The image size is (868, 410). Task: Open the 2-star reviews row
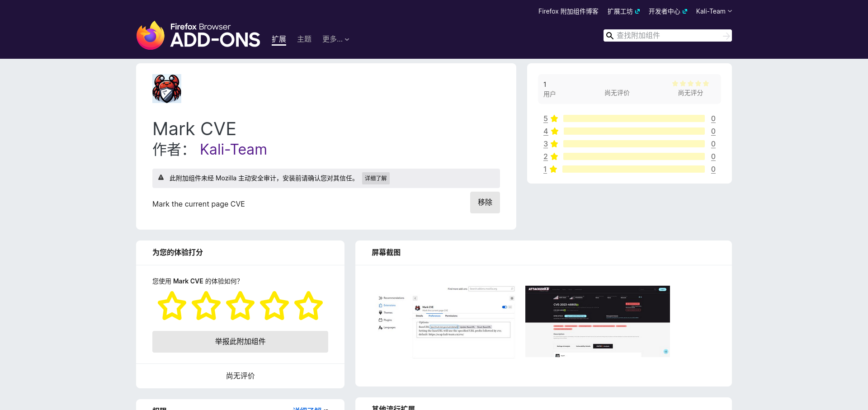click(629, 156)
